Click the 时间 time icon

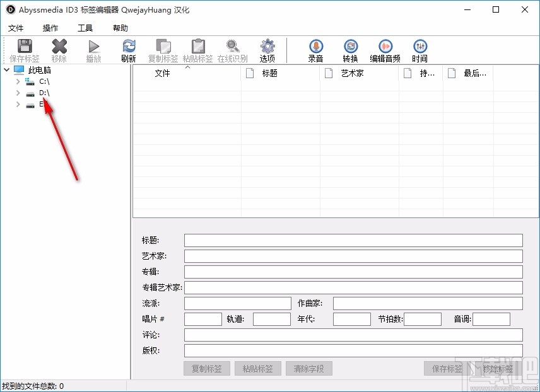(420, 47)
